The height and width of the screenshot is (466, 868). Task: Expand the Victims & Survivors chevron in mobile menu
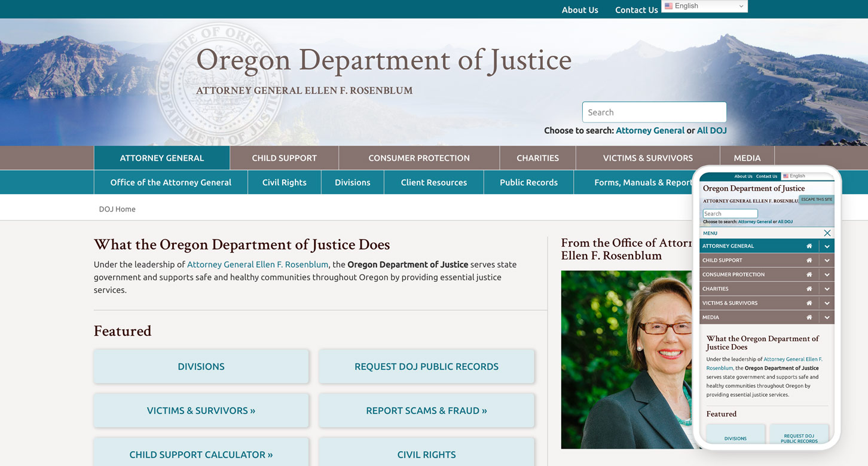point(827,303)
